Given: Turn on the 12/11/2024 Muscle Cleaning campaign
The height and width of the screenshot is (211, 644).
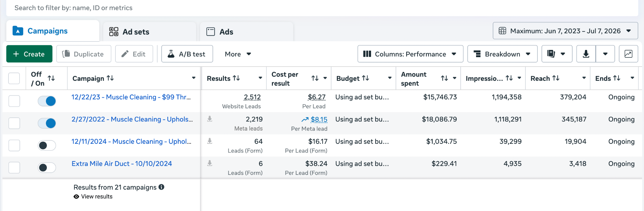Looking at the screenshot, I should (x=47, y=145).
